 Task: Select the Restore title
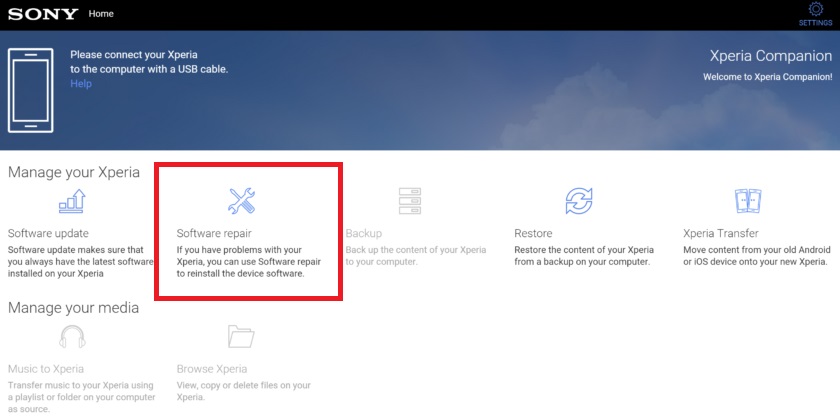coord(533,234)
